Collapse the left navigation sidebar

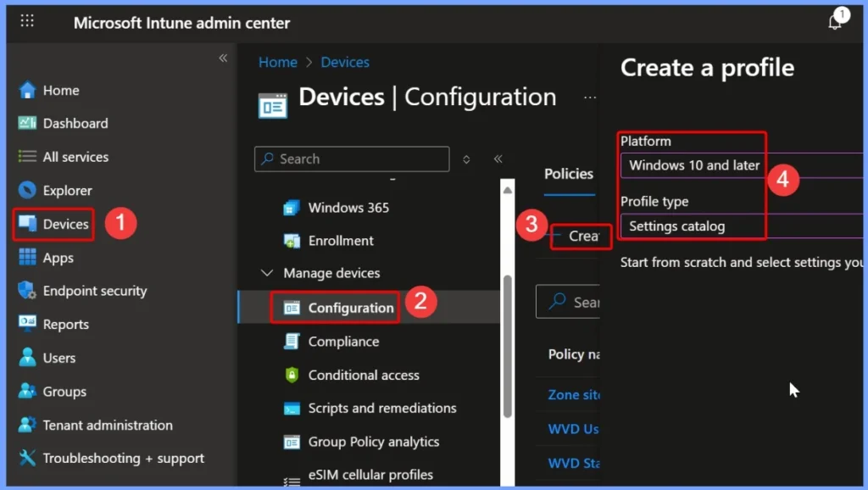[223, 58]
